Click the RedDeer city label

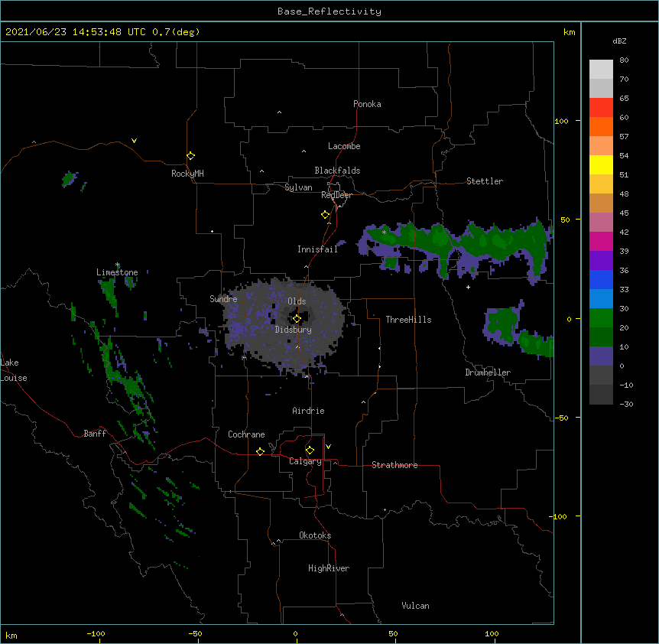(336, 195)
